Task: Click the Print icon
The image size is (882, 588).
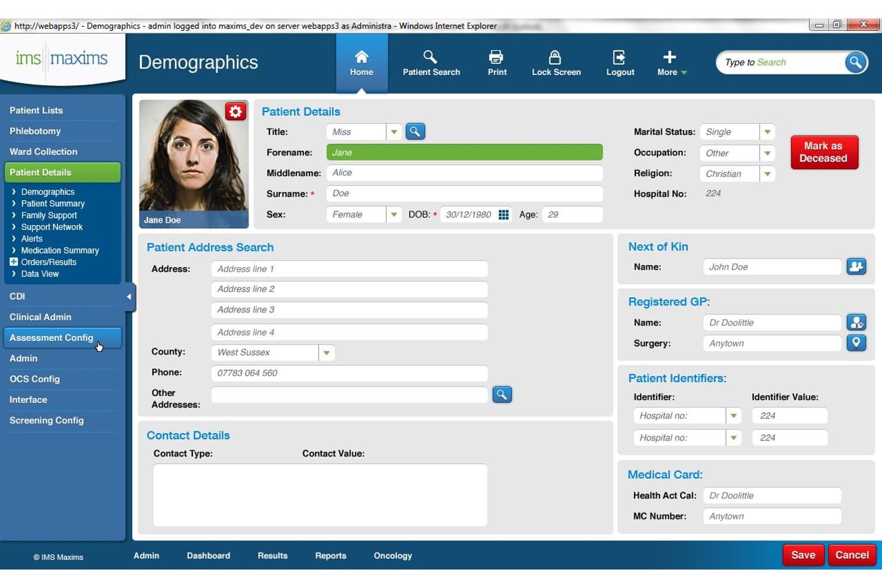Action: tap(496, 57)
